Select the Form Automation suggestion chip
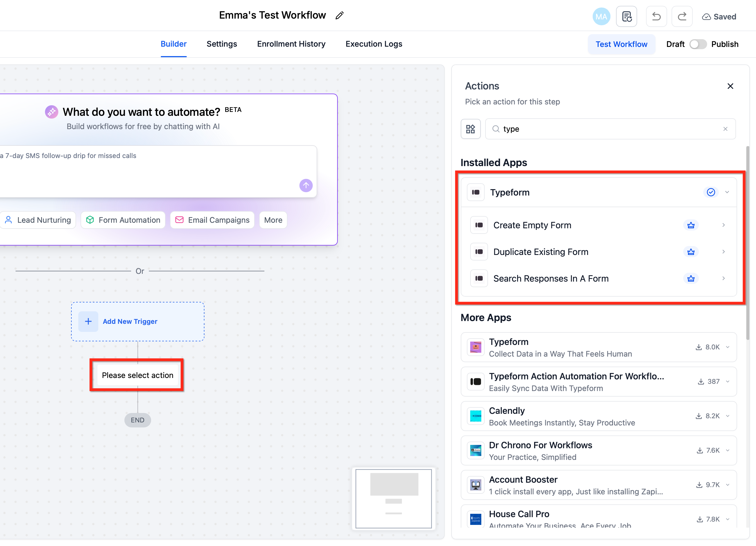 123,220
